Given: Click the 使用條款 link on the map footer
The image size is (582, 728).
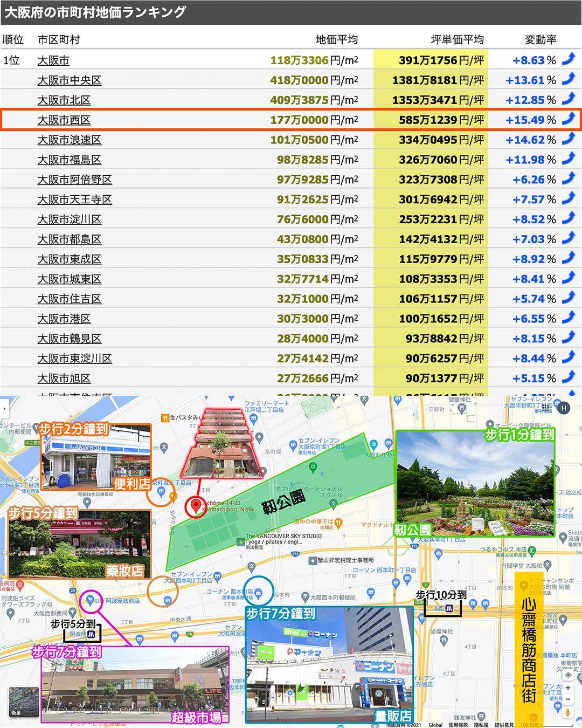Looking at the screenshot, I should pyautogui.click(x=458, y=725).
